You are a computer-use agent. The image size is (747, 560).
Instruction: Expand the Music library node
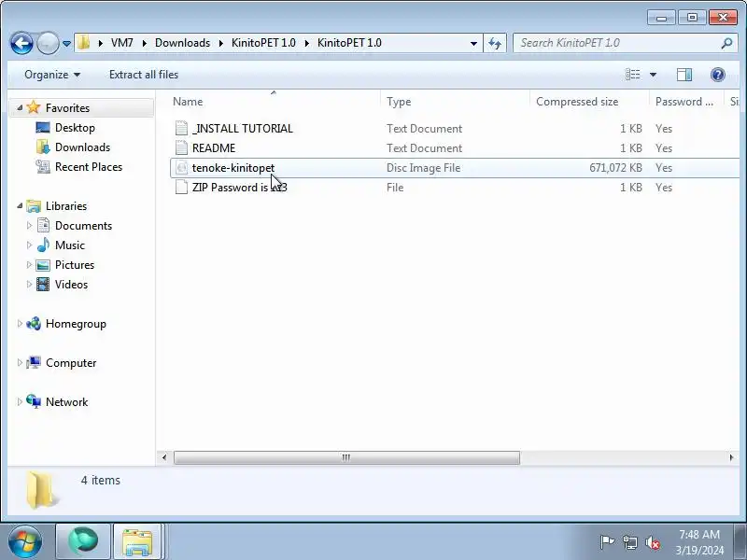pos(29,245)
